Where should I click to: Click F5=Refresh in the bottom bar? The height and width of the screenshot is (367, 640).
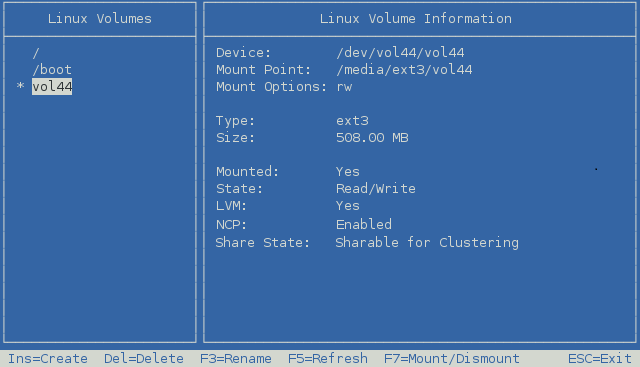click(328, 359)
